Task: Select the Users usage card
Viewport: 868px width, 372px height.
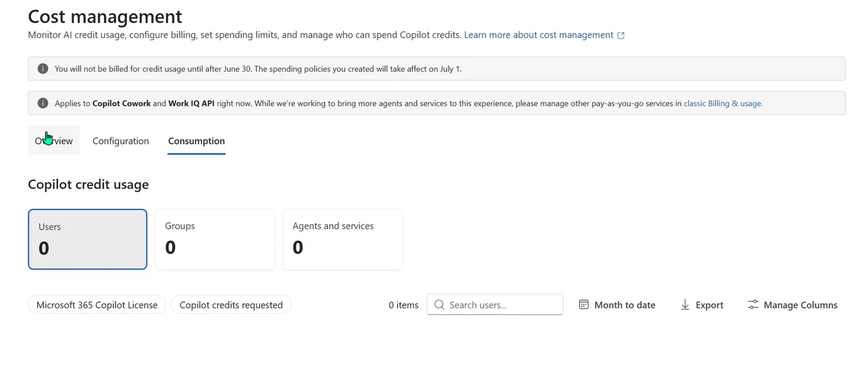Action: coord(87,239)
